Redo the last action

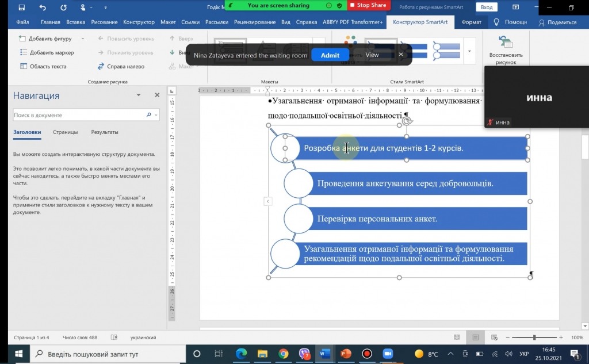pos(63,7)
